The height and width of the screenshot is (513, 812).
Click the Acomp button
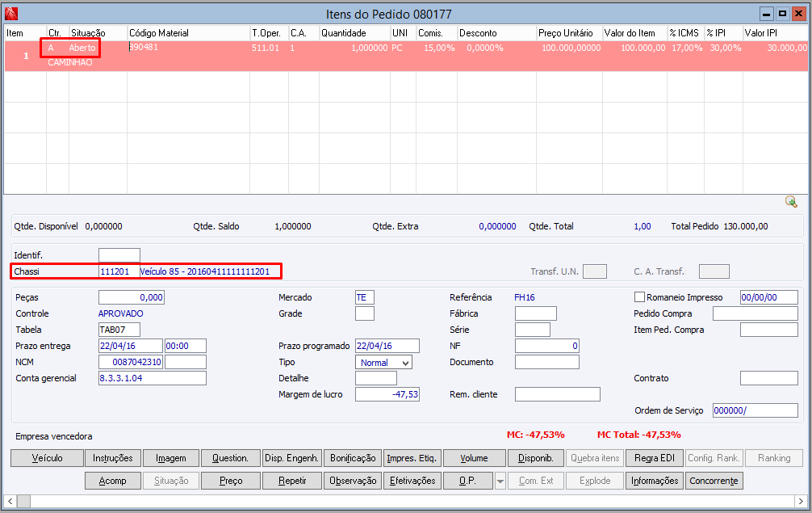(x=113, y=481)
